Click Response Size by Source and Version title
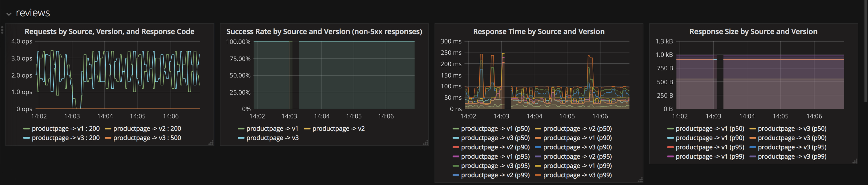This screenshot has width=868, height=185. (x=753, y=31)
